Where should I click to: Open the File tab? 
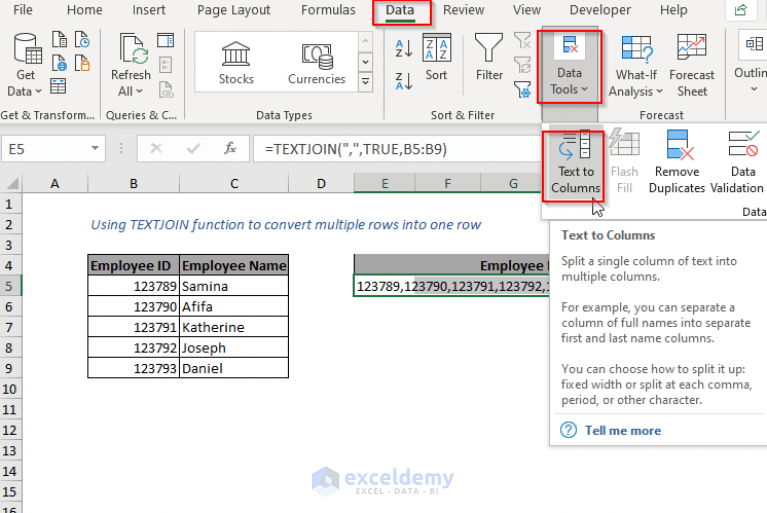tap(23, 10)
